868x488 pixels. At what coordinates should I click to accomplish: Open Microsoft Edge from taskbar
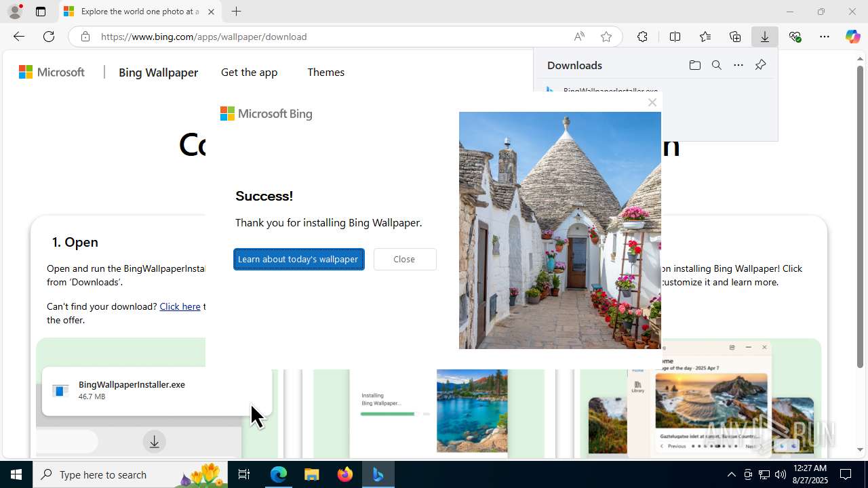click(x=279, y=474)
